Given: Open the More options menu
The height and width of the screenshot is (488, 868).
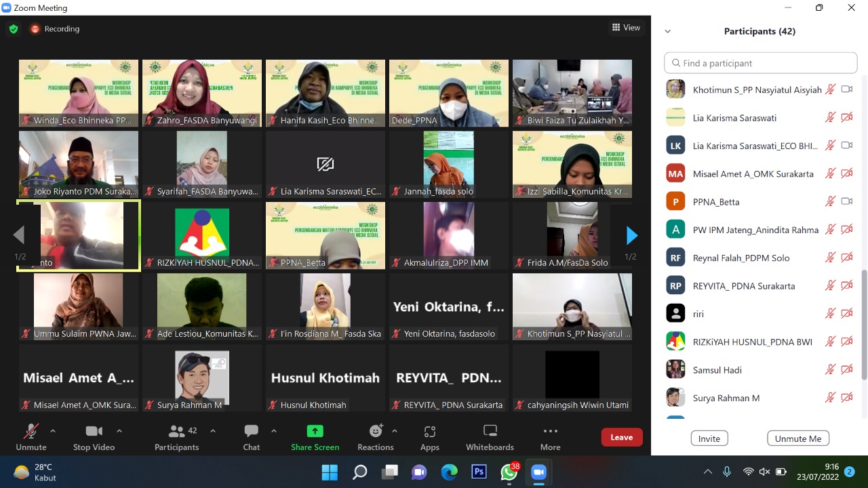Looking at the screenshot, I should pyautogui.click(x=550, y=437).
